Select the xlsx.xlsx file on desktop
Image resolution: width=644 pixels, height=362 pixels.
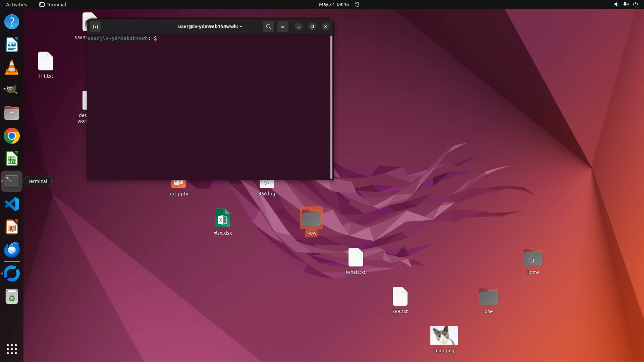(x=222, y=219)
